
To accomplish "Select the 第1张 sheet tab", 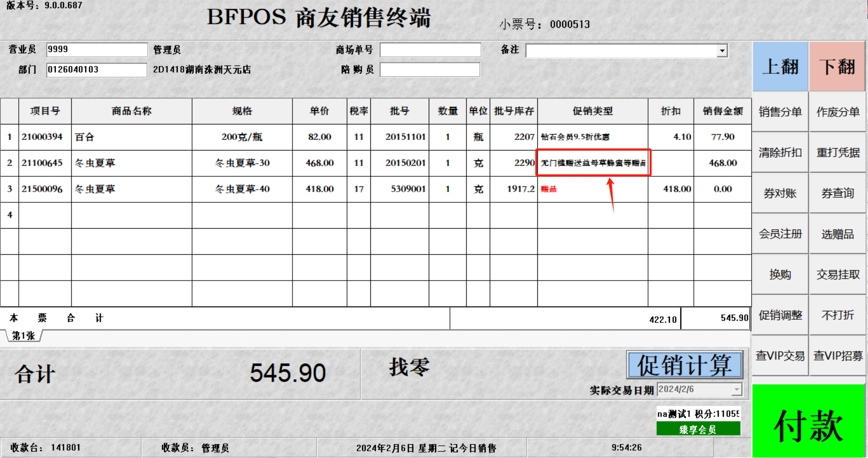I will click(x=23, y=336).
